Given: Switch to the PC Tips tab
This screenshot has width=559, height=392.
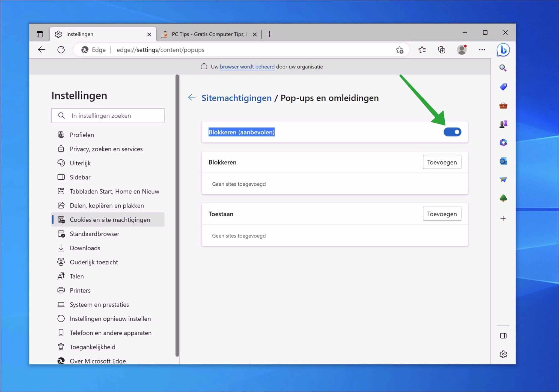Looking at the screenshot, I should 207,34.
